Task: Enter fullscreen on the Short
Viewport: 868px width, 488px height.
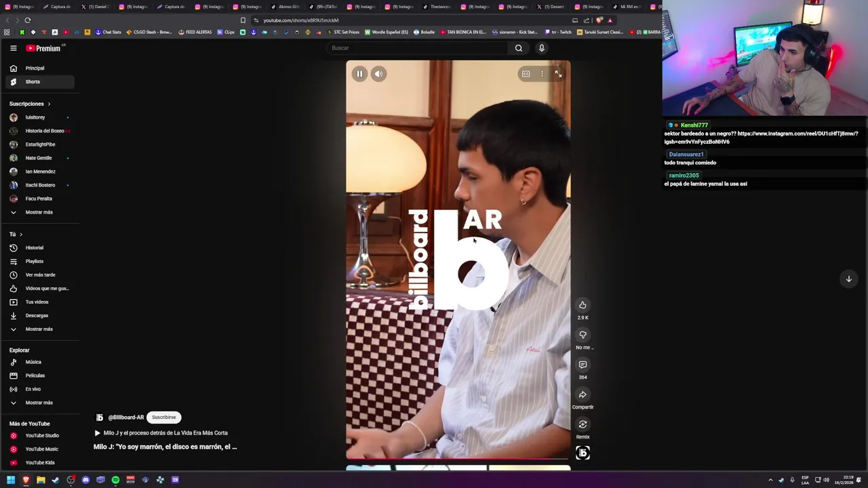Action: pyautogui.click(x=558, y=74)
